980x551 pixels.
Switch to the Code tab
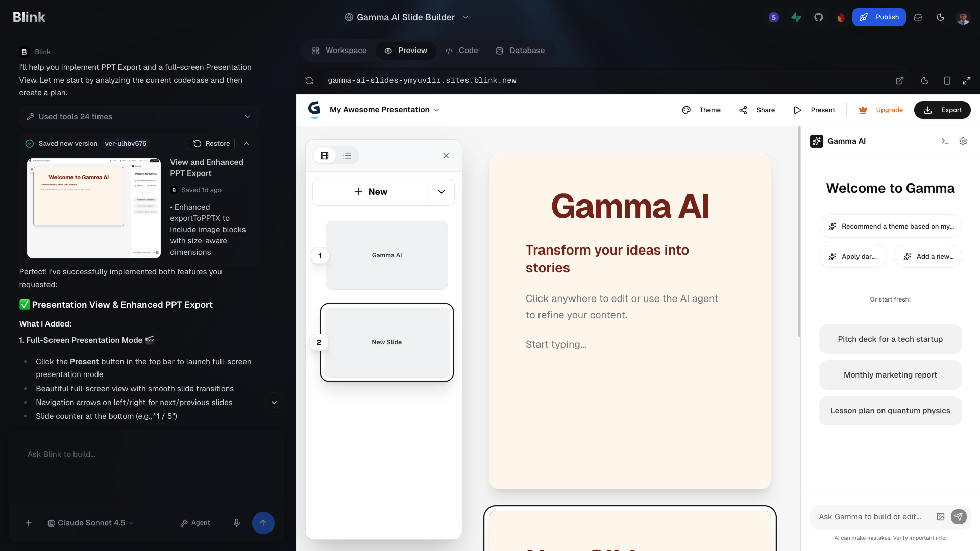tap(461, 51)
